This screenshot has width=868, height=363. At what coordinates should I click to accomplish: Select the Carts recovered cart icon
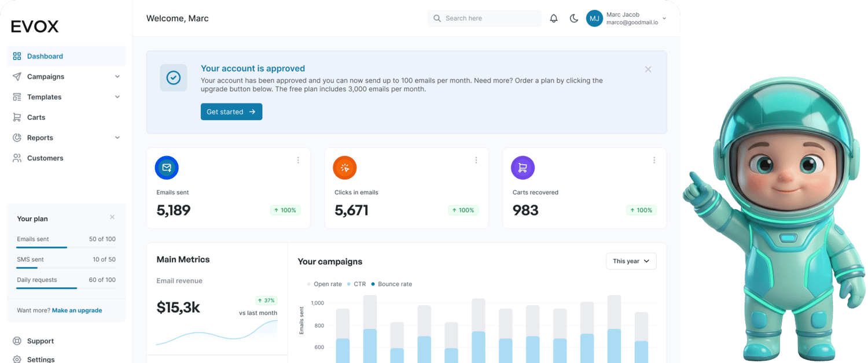(x=523, y=168)
